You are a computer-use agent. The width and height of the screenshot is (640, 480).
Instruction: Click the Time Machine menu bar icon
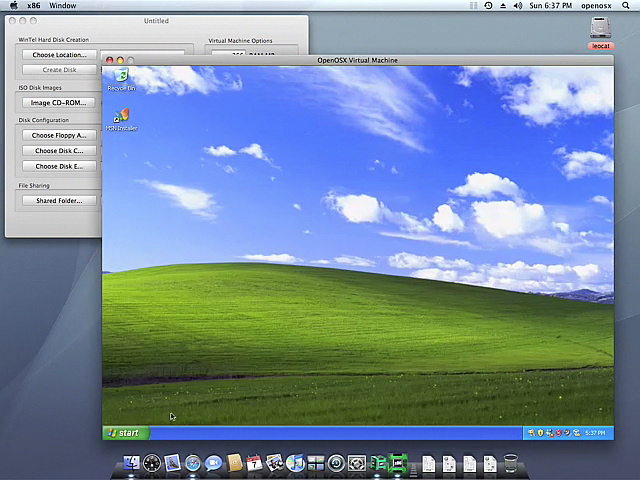pyautogui.click(x=488, y=6)
